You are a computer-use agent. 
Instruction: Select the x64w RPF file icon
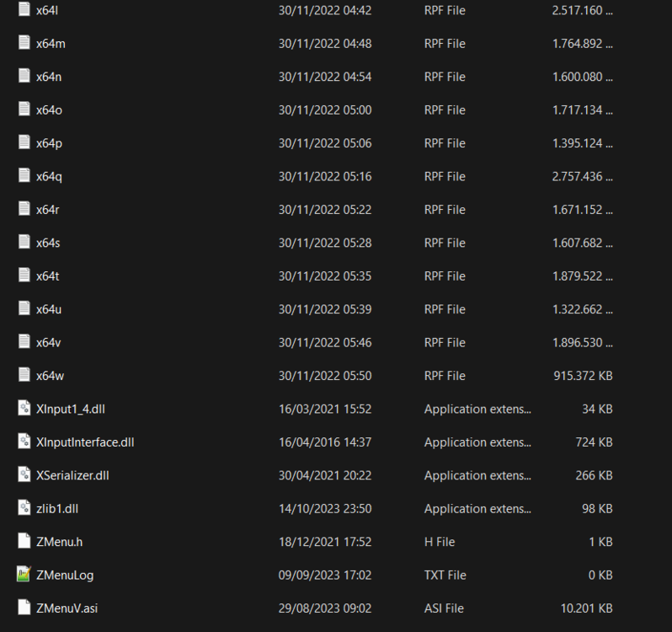24,375
